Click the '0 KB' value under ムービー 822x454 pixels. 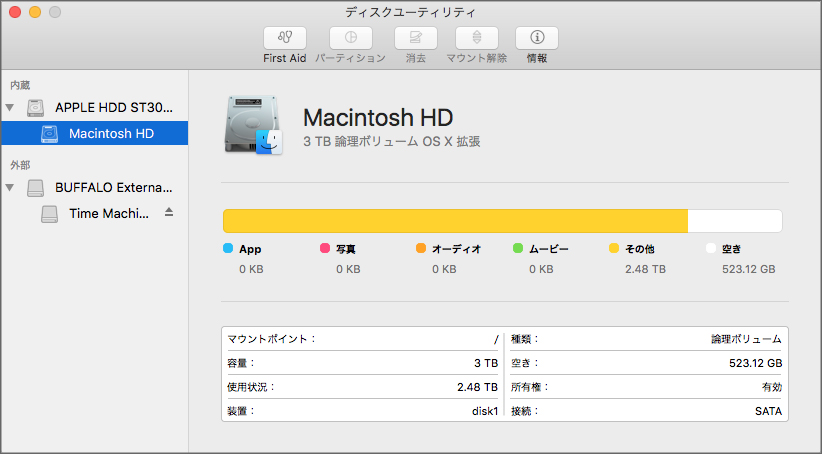tap(541, 269)
